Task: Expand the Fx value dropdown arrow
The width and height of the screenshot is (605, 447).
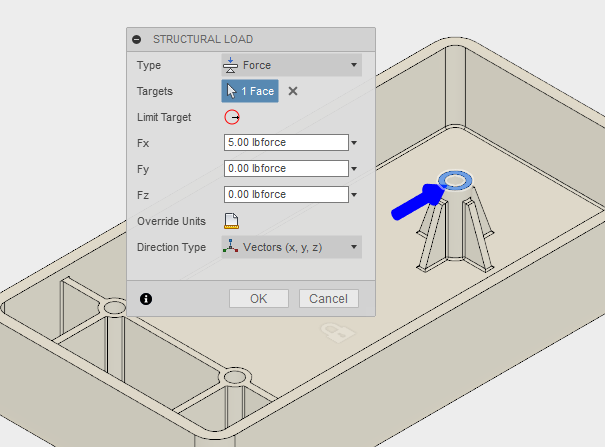Action: [x=354, y=143]
